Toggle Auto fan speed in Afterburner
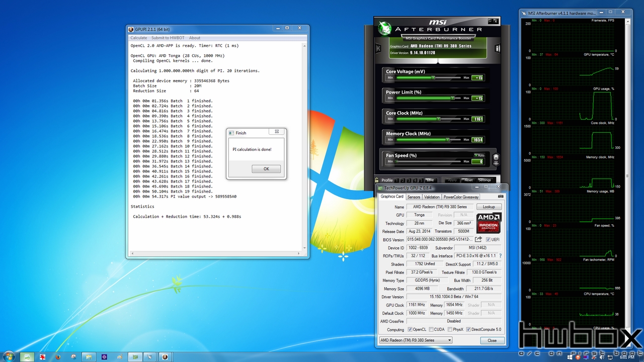644x362 pixels. point(479,155)
